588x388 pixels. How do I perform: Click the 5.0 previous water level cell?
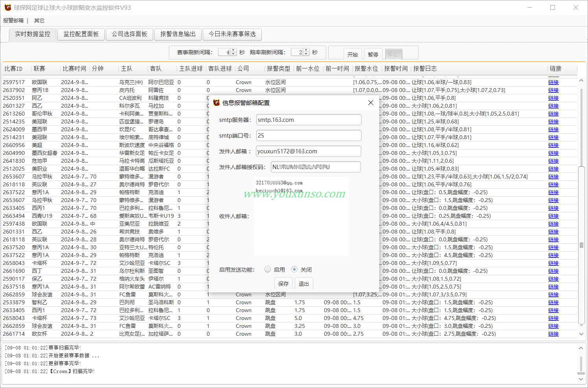pyautogui.click(x=298, y=318)
